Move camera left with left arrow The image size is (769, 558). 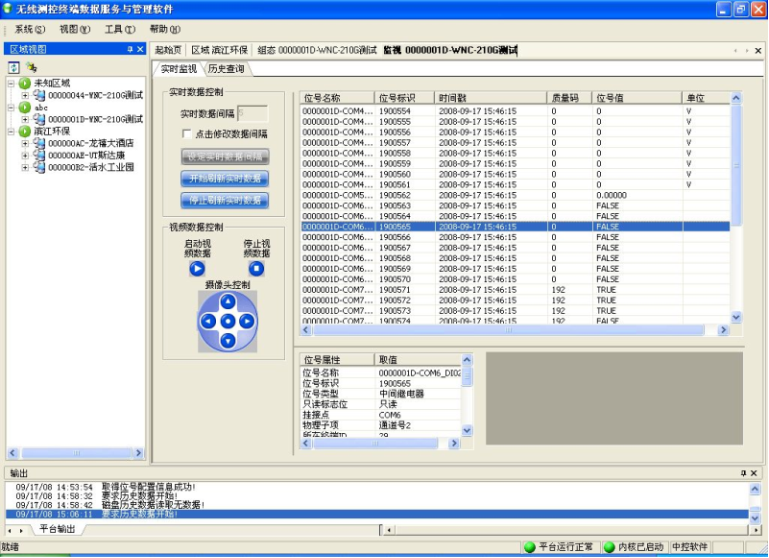coord(208,321)
